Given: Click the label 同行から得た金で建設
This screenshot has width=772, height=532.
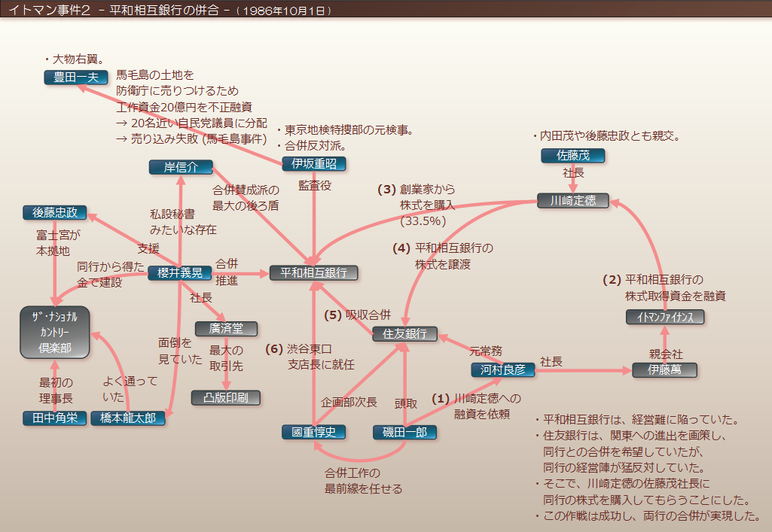Looking at the screenshot, I should [110, 275].
